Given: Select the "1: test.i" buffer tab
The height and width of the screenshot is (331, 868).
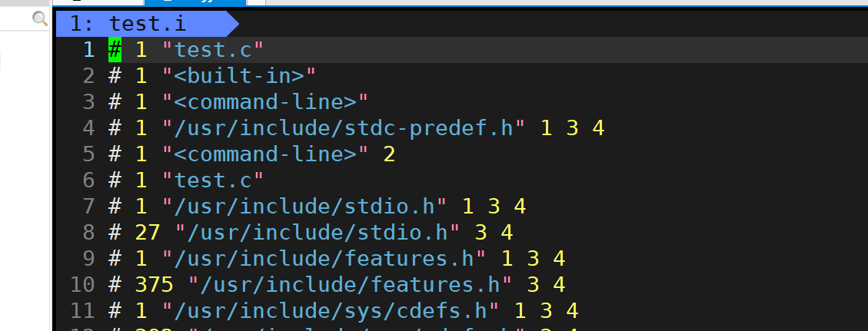Looking at the screenshot, I should pyautogui.click(x=147, y=24).
